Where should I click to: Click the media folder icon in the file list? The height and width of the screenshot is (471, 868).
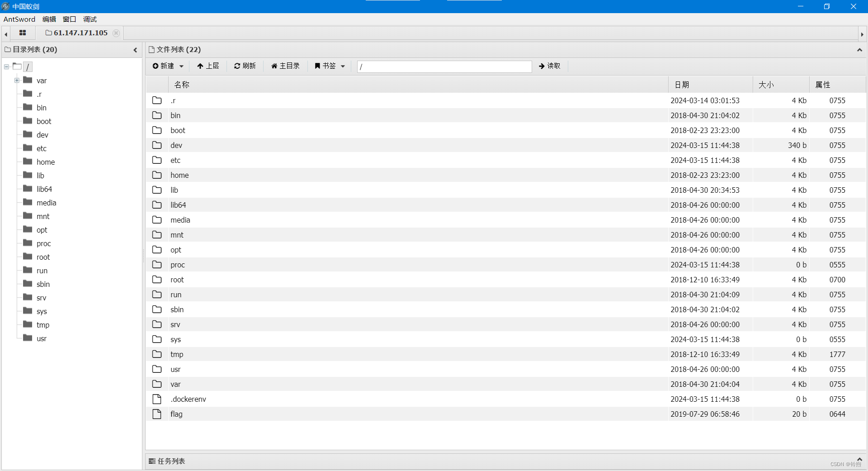[157, 220]
